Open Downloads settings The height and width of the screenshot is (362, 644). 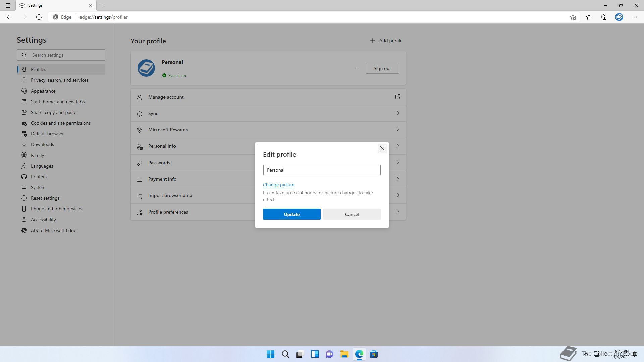[61, 144]
